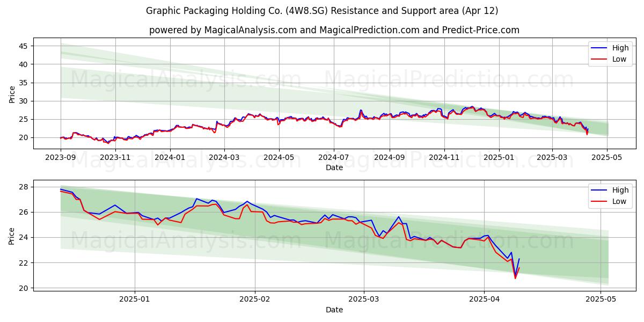The width and height of the screenshot is (644, 322).
Task: Click the 'Date' axis label under bottom chart
Action: coord(334,310)
